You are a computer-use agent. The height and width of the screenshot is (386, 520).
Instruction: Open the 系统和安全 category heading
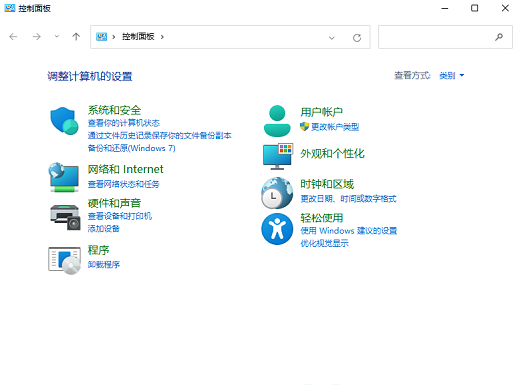[x=114, y=110]
